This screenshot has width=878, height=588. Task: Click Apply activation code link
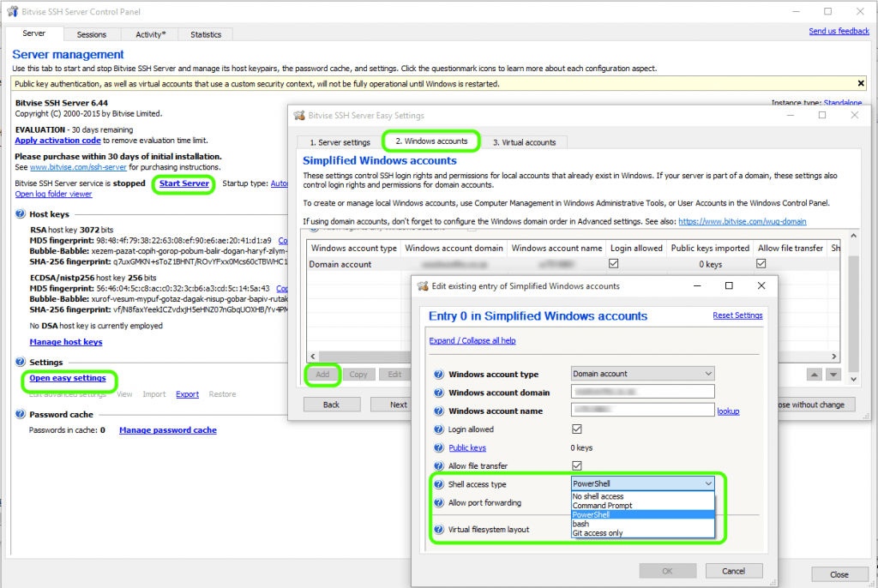pos(57,141)
